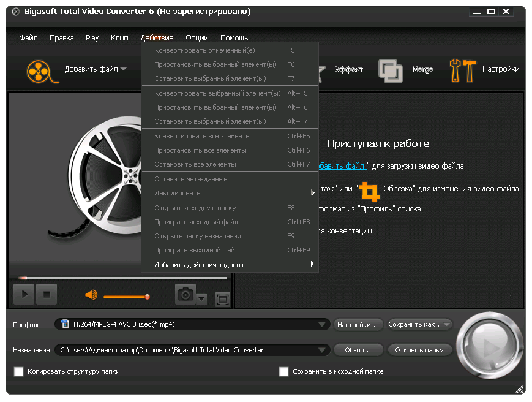Image resolution: width=532 pixels, height=402 pixels.
Task: Open the Play menu
Action: [x=92, y=38]
